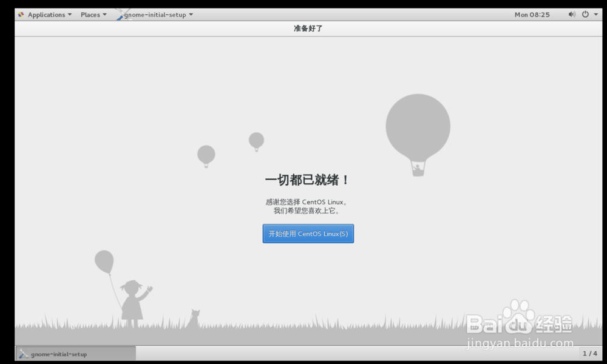Open the 1 / 4 workspace switcher
Image resolution: width=607 pixels, height=364 pixels.
pos(590,353)
